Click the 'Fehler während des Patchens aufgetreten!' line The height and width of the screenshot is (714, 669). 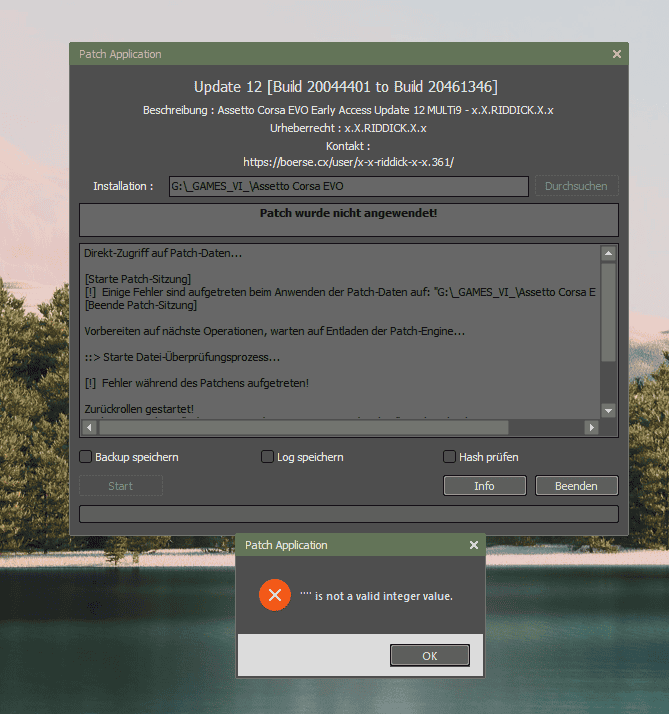click(197, 383)
